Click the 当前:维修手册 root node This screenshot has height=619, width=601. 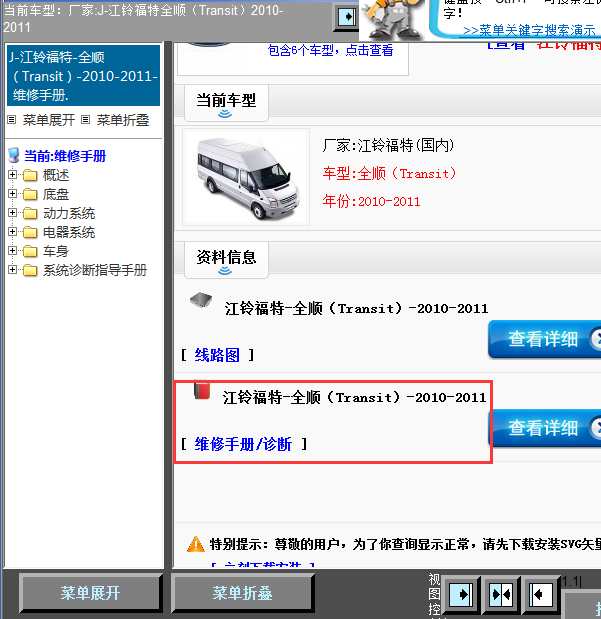tap(65, 156)
